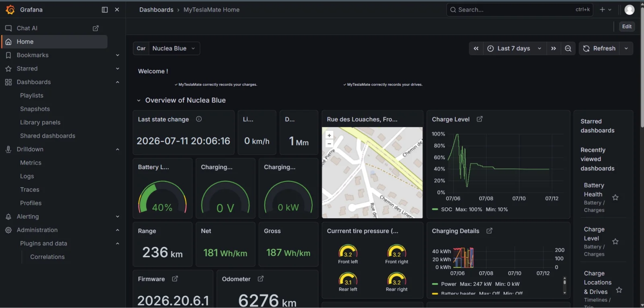Zoom out on the map
The image size is (644, 308).
329,143
